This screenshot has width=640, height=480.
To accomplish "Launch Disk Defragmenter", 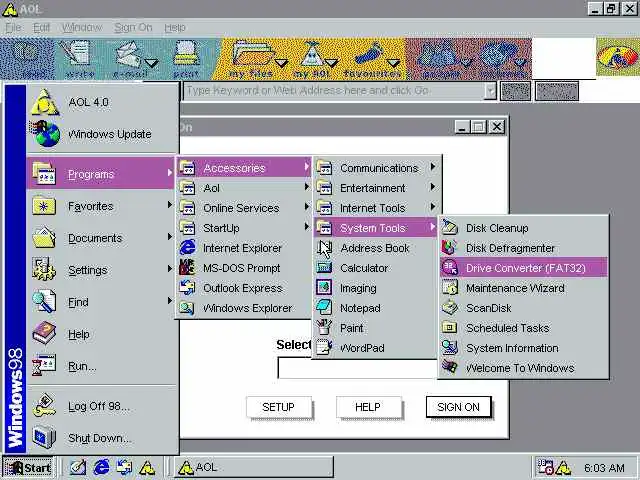I will coord(524,248).
